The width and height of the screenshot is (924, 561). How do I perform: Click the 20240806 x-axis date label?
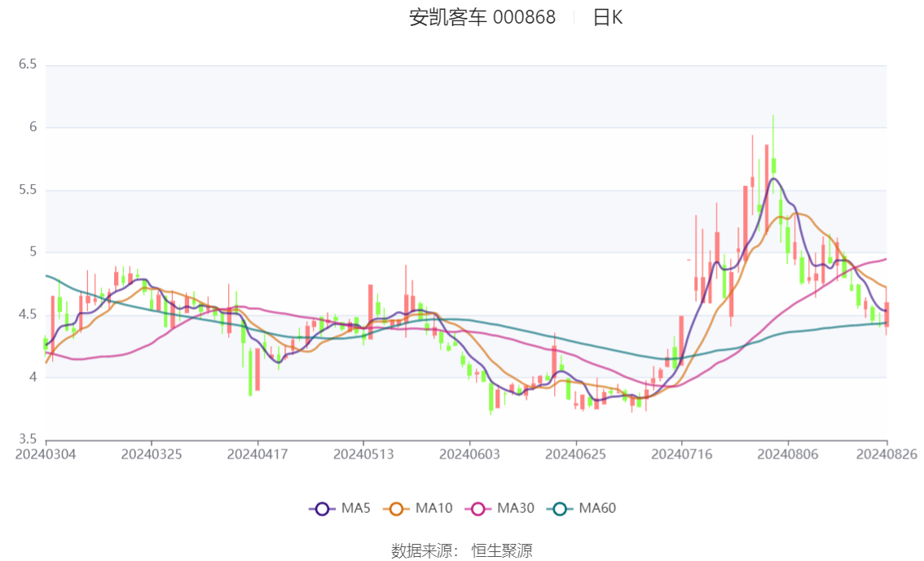click(788, 454)
